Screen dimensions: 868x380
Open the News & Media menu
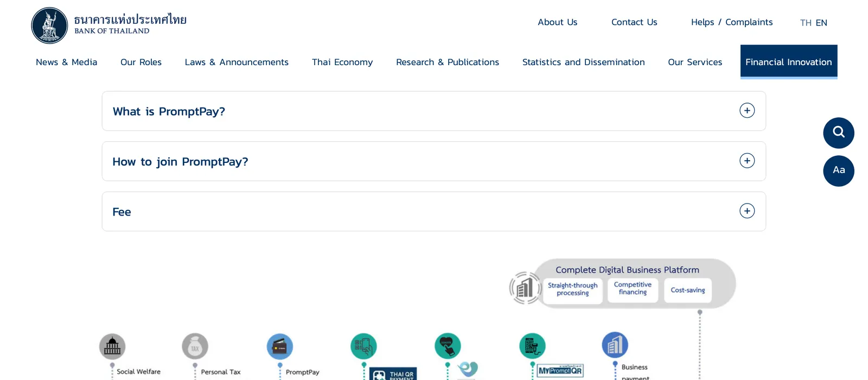tap(67, 62)
